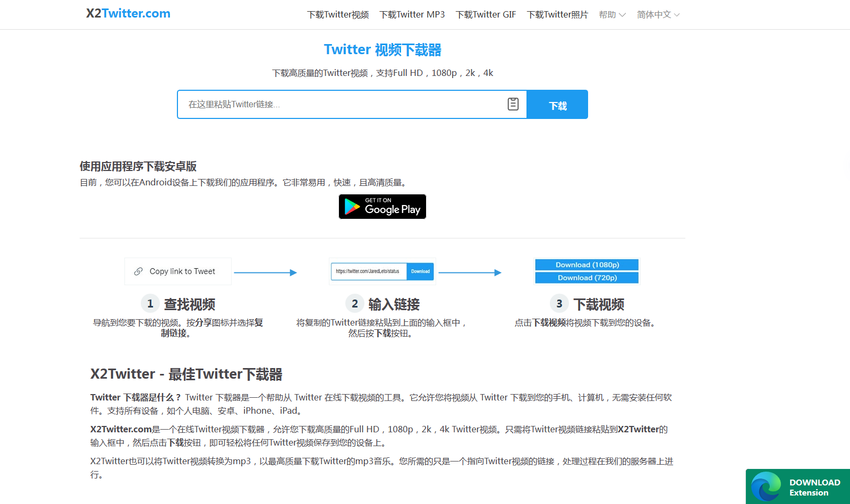The height and width of the screenshot is (504, 850).
Task: Click the DOWNLOAD Extension banner
Action: [x=798, y=486]
